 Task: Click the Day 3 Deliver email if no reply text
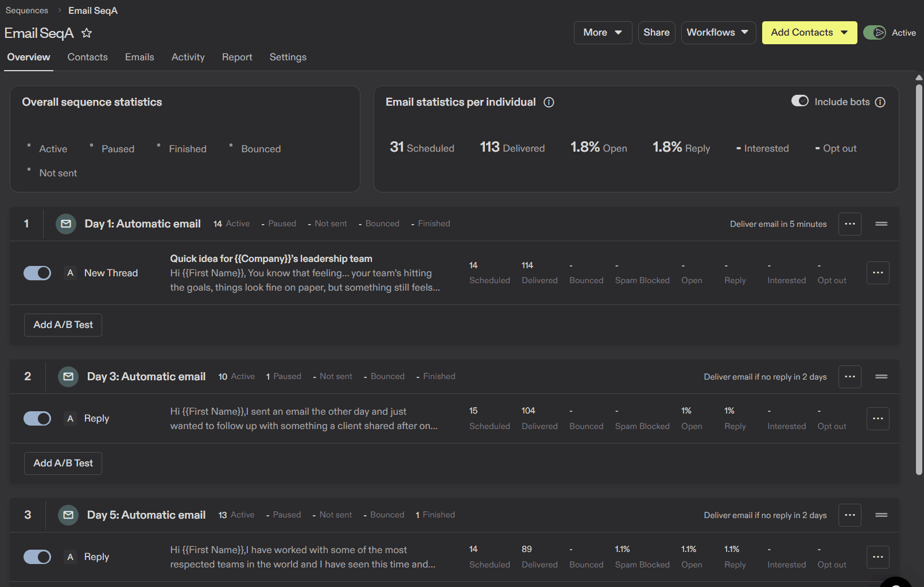(x=765, y=377)
